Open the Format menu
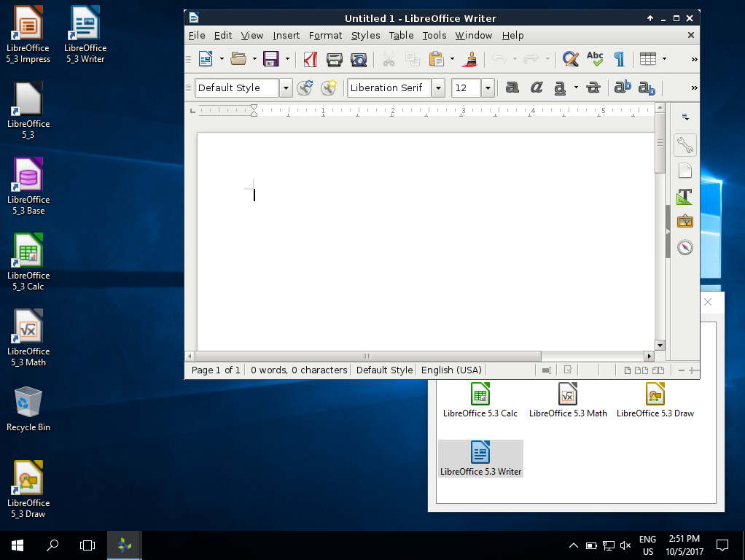This screenshot has width=745, height=560. [325, 35]
